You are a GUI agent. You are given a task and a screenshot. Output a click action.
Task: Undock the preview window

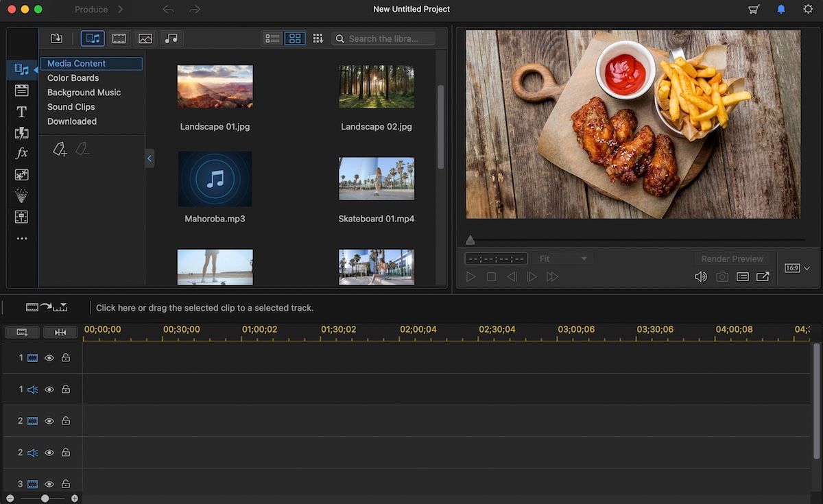coord(763,277)
